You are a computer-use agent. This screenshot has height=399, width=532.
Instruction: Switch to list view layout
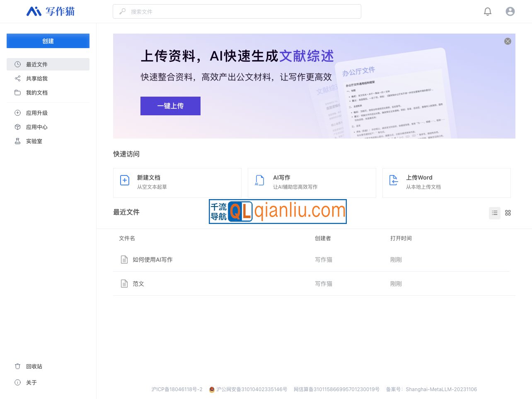click(x=495, y=213)
